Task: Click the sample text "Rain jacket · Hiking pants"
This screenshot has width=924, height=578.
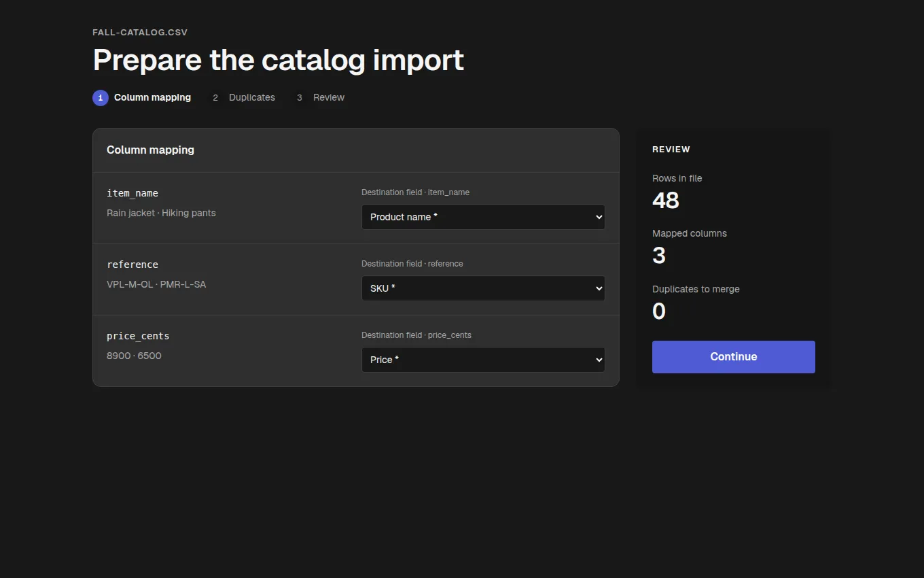Action: (x=161, y=213)
